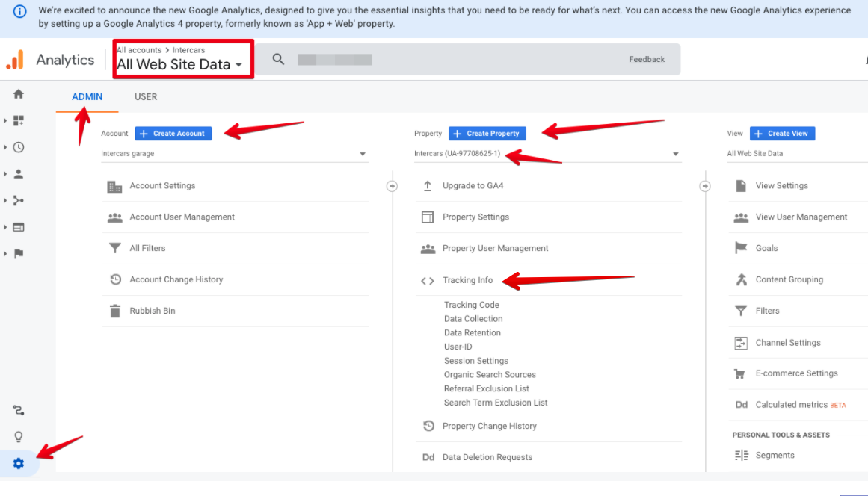Image resolution: width=868 pixels, height=496 pixels.
Task: Click the Create Account button
Action: point(173,134)
